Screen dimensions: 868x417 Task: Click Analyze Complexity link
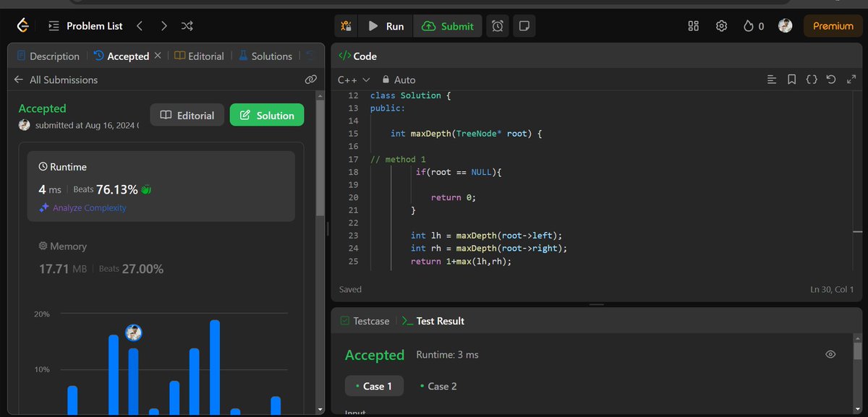[x=82, y=207]
